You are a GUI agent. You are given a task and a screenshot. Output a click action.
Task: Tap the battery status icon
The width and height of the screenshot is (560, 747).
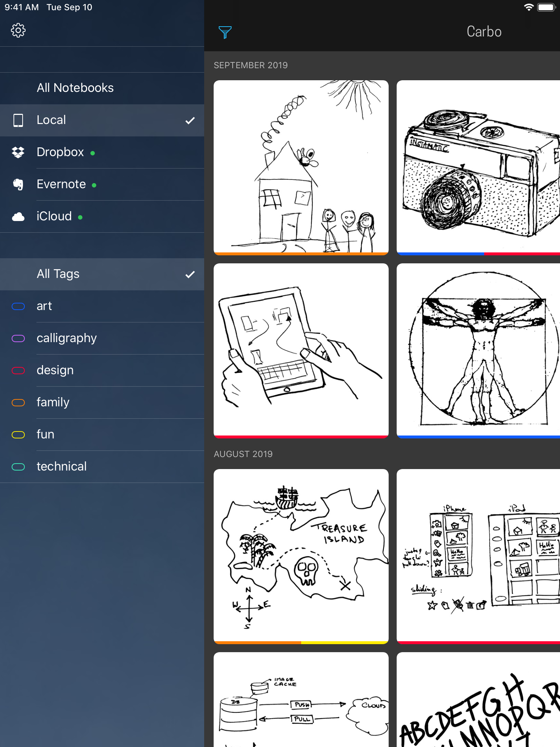pyautogui.click(x=546, y=7)
